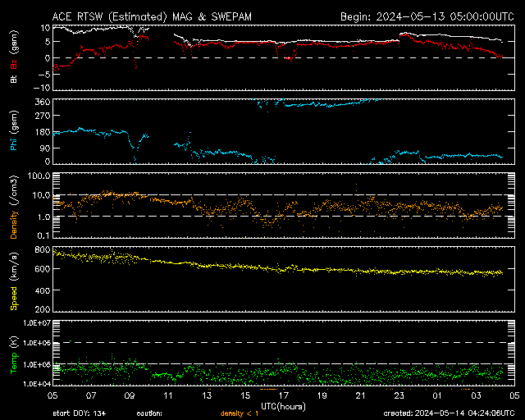
Task: Click the '800' tick on Speed axis
Action: 43,250
